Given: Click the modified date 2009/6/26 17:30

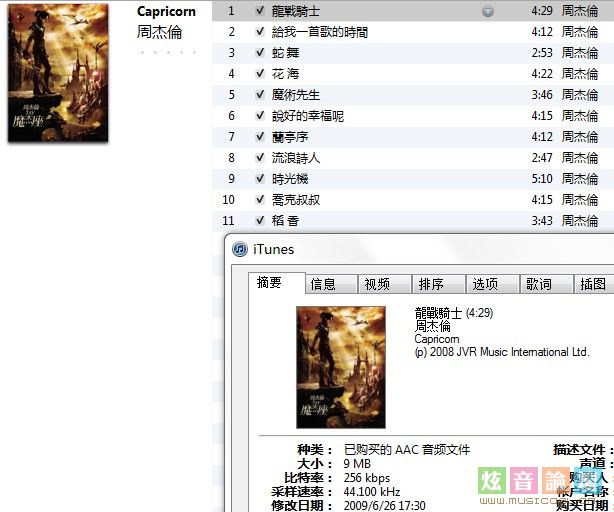Looking at the screenshot, I should tap(385, 505).
